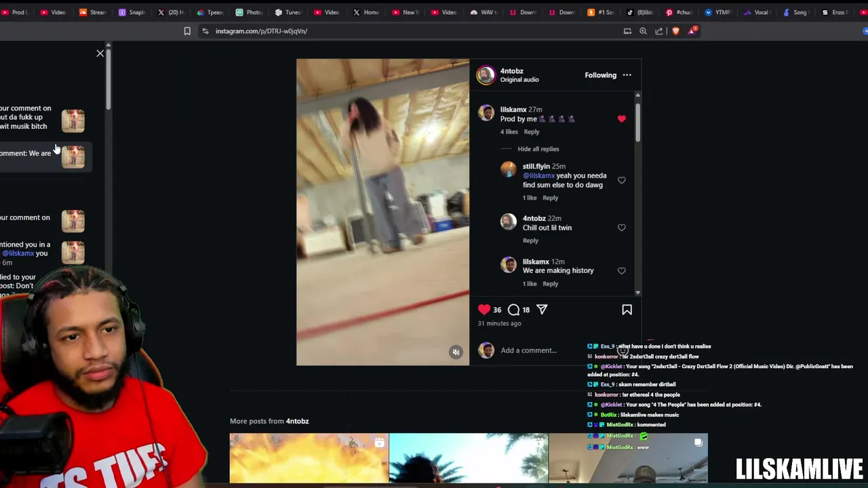Open 4ntobz's profile picture in the post header

point(486,75)
